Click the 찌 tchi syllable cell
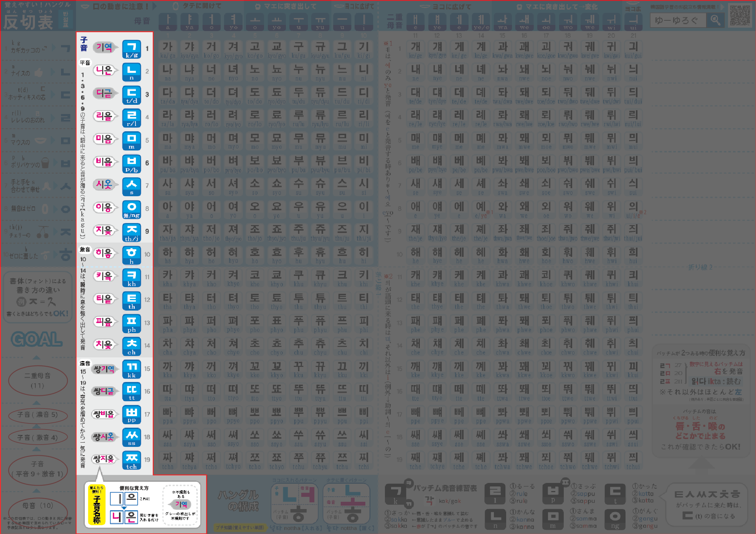Viewport: 756px width, 534px height. pos(364,460)
